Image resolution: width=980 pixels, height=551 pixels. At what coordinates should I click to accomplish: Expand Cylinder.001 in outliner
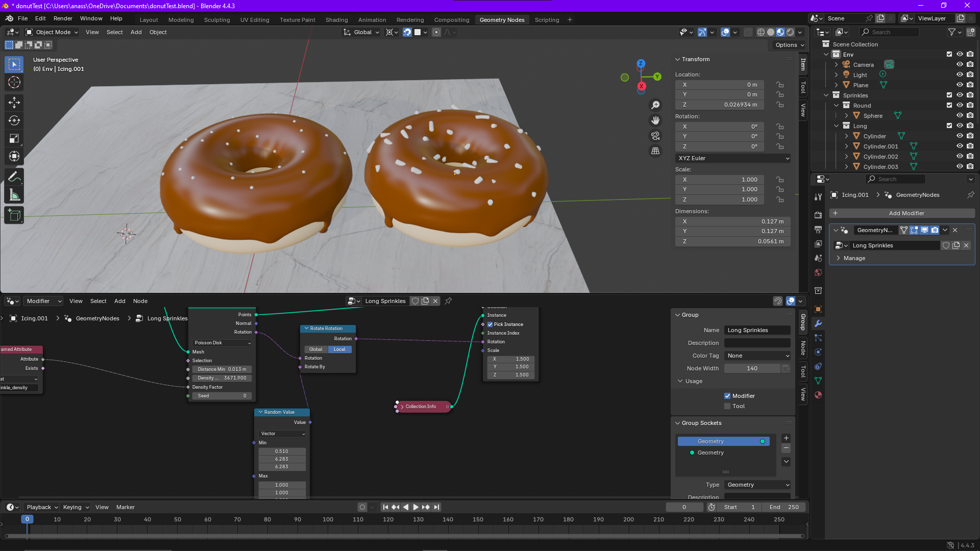(x=846, y=146)
